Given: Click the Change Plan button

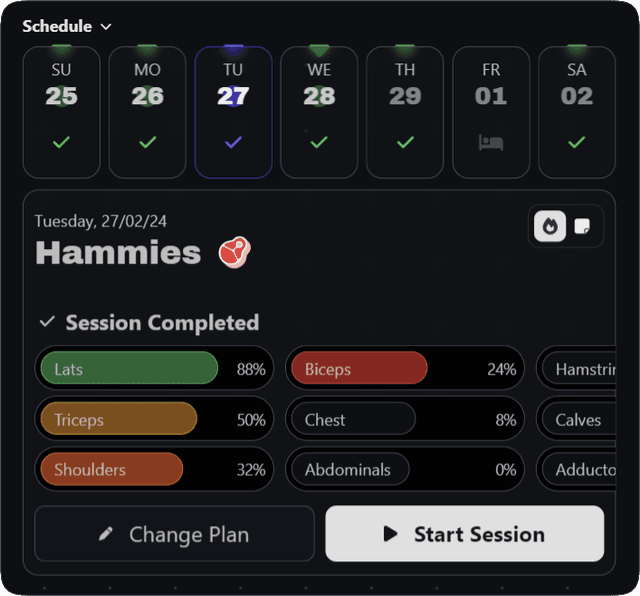Looking at the screenshot, I should 174,534.
